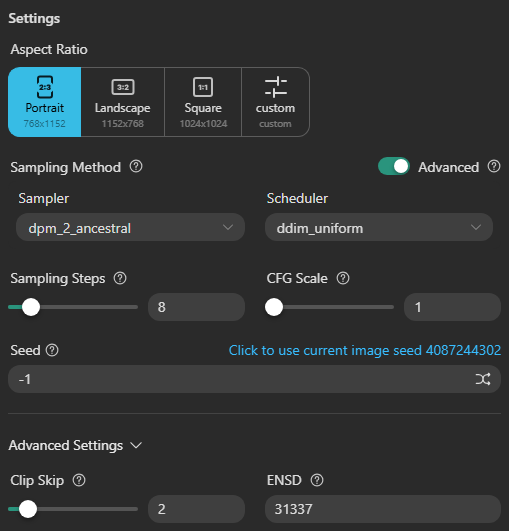Randomize seed with the shuffle icon
509x531 pixels.
(483, 379)
